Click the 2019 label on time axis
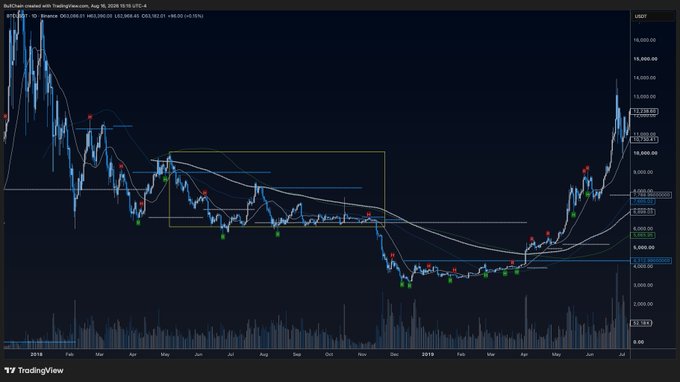Screen dimensions: 680x382 428,354
